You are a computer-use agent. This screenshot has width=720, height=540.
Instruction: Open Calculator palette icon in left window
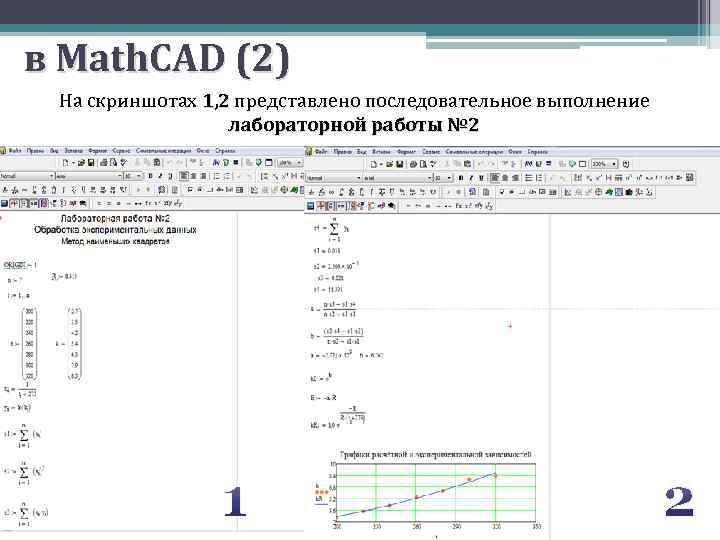pos(4,203)
